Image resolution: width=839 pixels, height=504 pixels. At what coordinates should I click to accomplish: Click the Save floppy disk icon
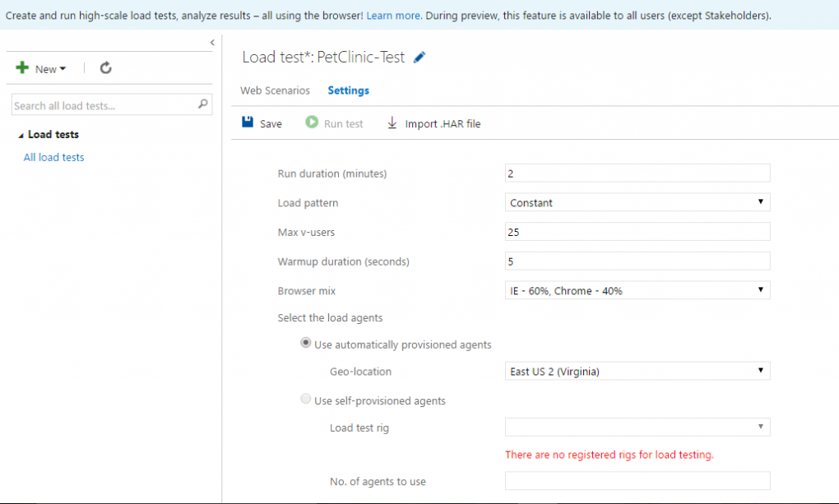[x=248, y=122]
